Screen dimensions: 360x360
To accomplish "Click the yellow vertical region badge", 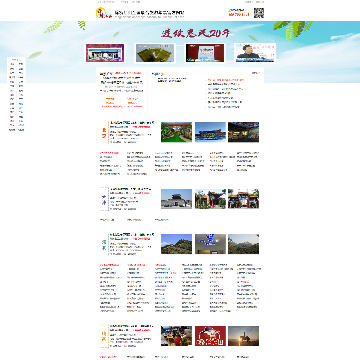I will click(x=104, y=336).
